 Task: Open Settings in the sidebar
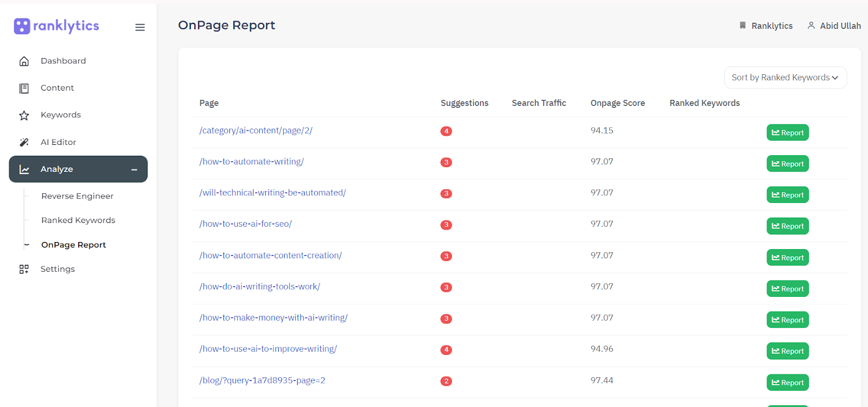tap(58, 269)
